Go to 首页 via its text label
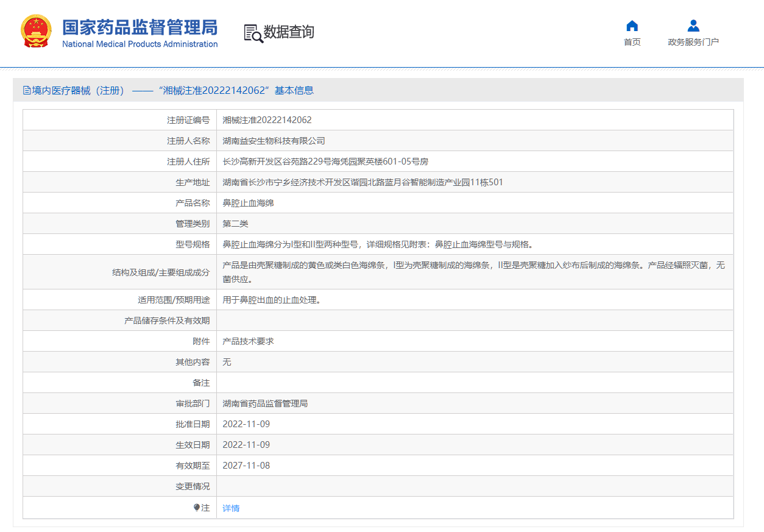The width and height of the screenshot is (764, 532). point(632,42)
